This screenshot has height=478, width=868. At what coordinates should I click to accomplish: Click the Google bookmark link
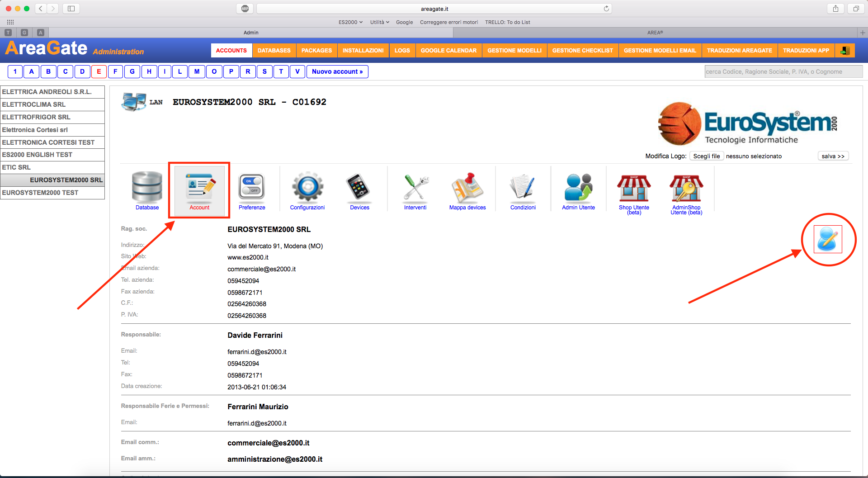[x=404, y=22]
